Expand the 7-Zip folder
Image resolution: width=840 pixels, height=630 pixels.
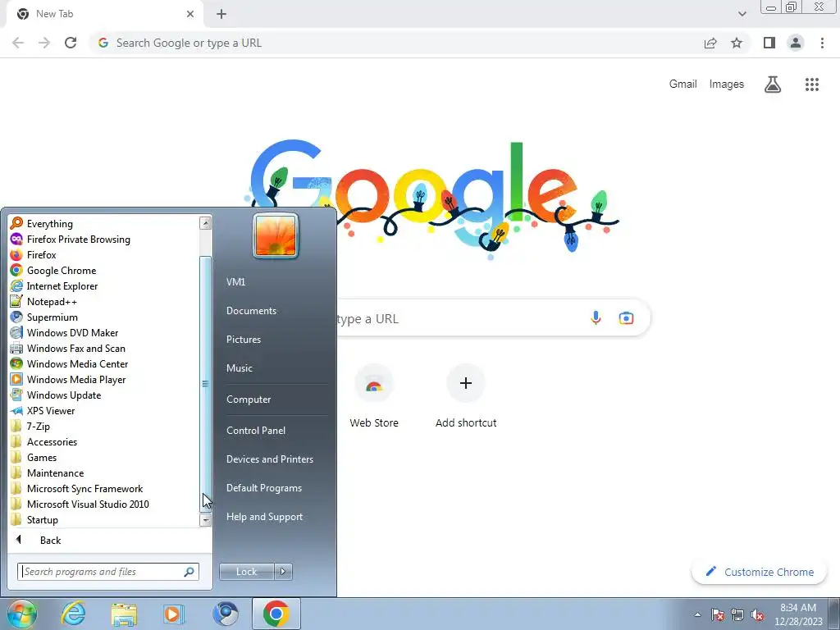[30, 426]
